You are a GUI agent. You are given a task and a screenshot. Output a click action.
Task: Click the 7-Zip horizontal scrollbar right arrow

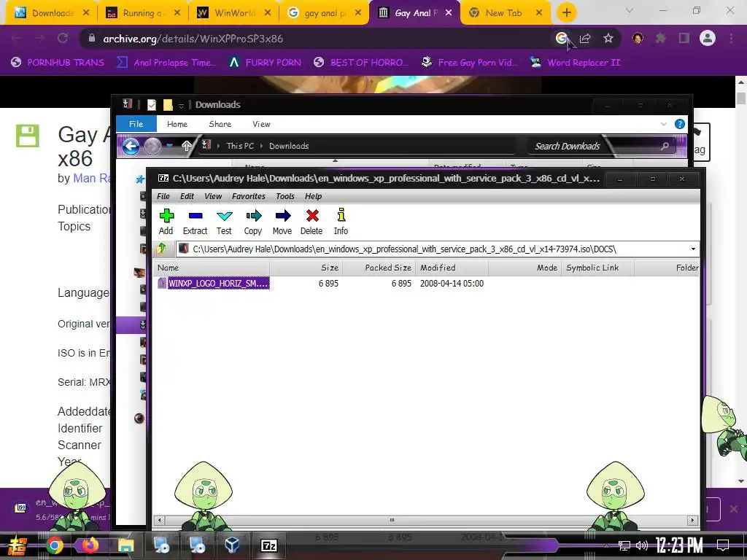click(692, 520)
